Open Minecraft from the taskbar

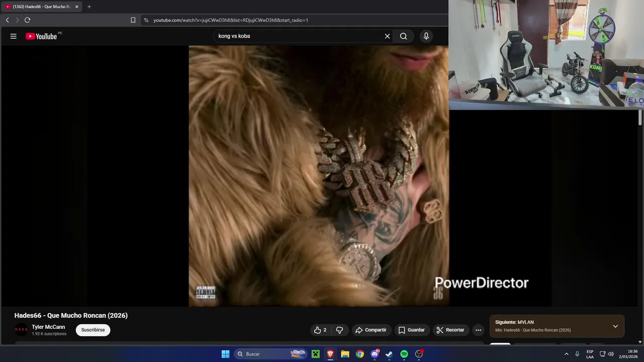[315, 354]
